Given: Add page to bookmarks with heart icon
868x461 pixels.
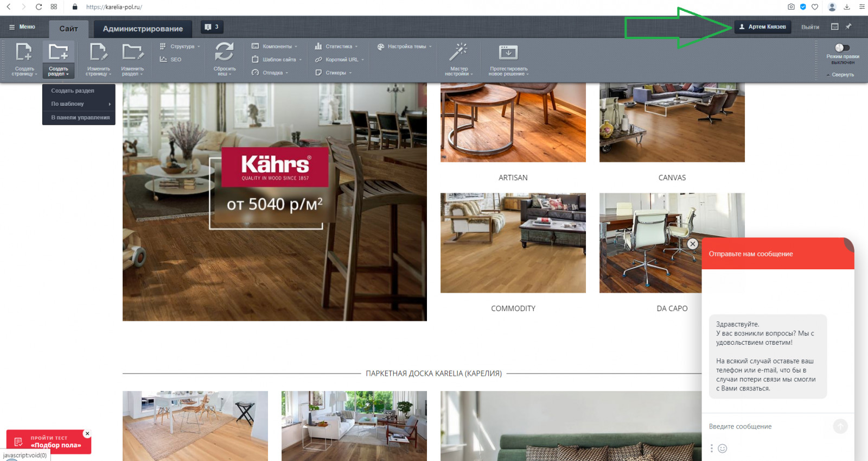Looking at the screenshot, I should [x=815, y=7].
